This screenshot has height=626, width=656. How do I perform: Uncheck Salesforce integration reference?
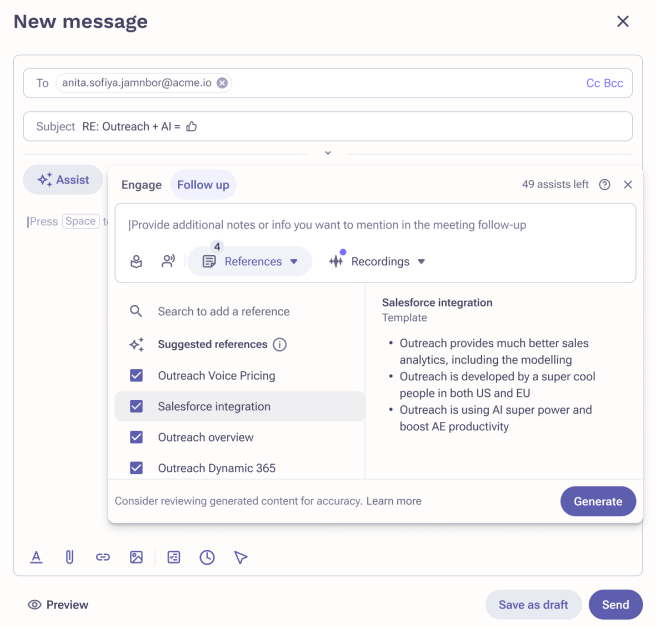click(136, 406)
